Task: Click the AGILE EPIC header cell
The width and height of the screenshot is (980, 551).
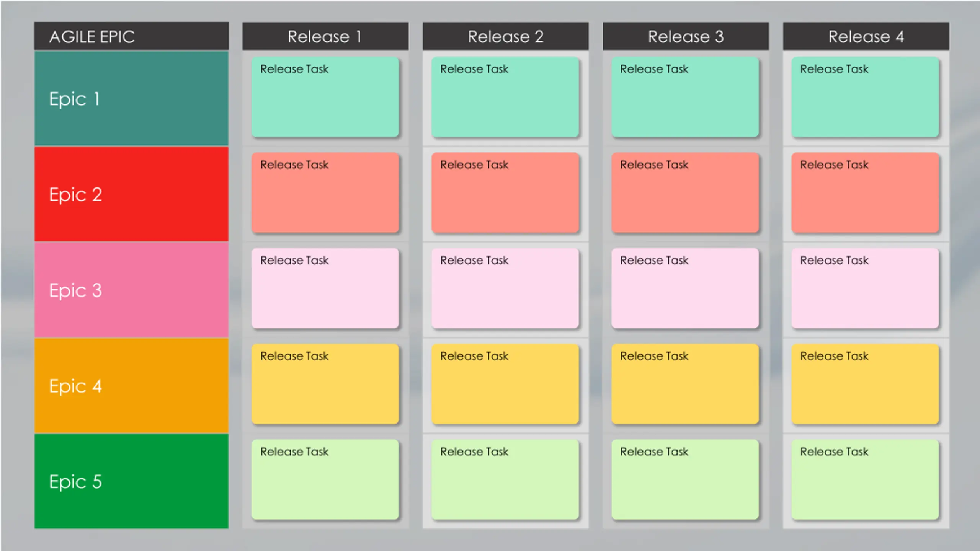Action: coord(131,36)
